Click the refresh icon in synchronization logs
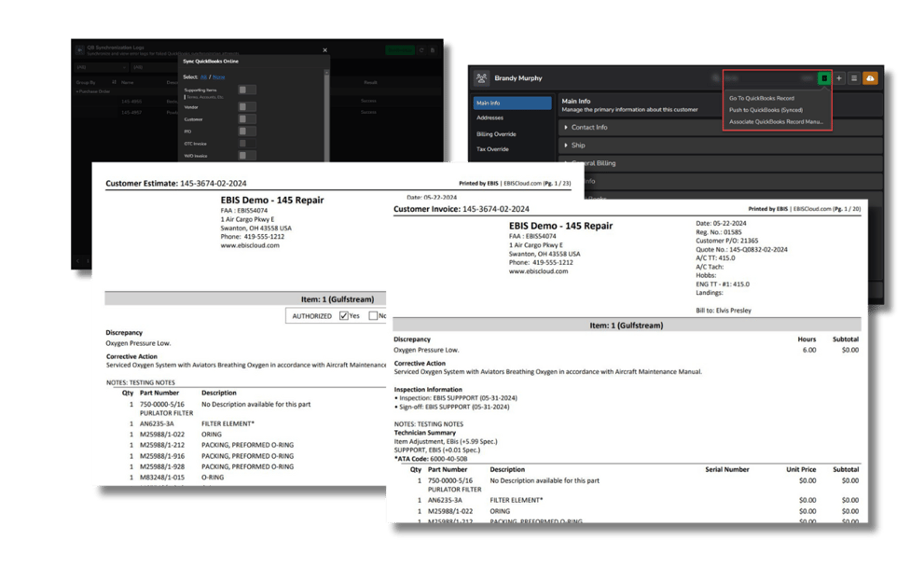The width and height of the screenshot is (924, 568). pyautogui.click(x=422, y=50)
